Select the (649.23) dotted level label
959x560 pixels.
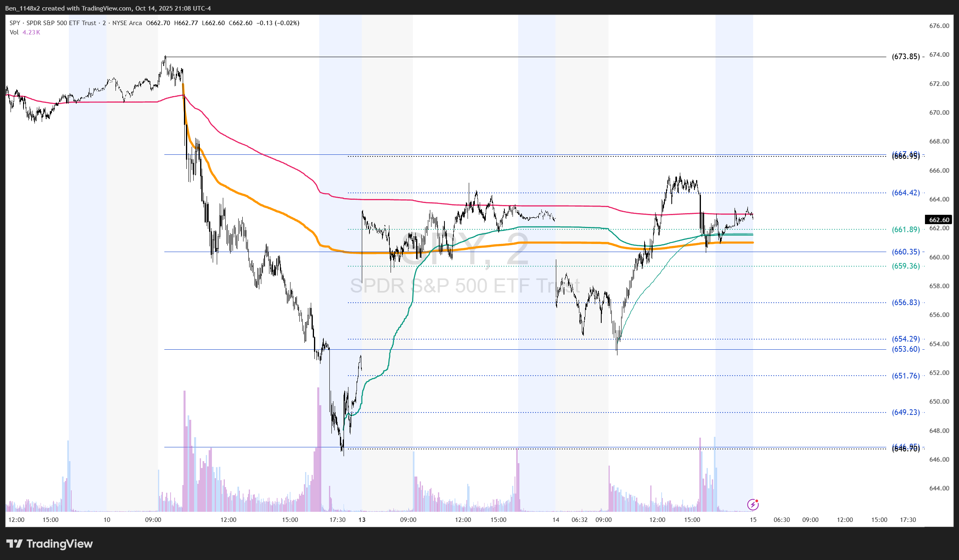906,413
